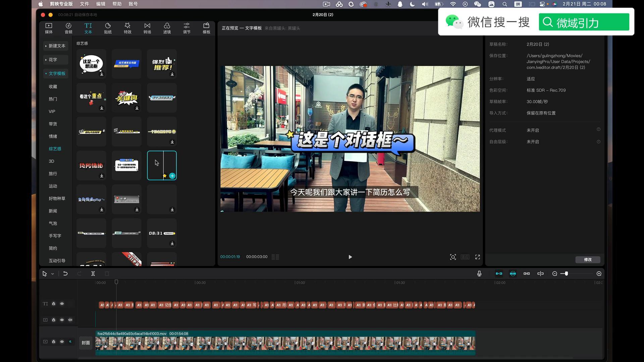Image resolution: width=644 pixels, height=362 pixels.
Task: Click the 修改 button in draft info
Action: point(588,259)
